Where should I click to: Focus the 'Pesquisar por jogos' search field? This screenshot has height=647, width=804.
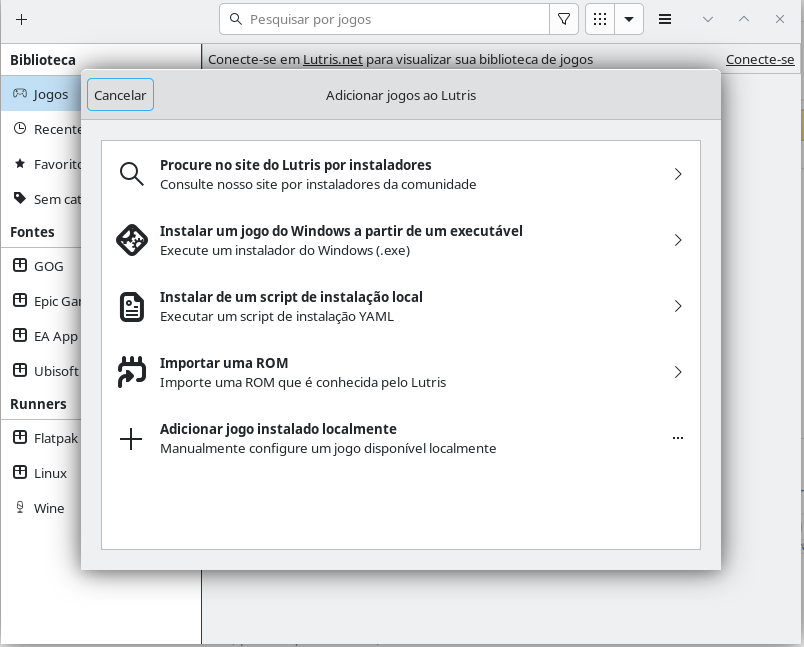tap(385, 19)
